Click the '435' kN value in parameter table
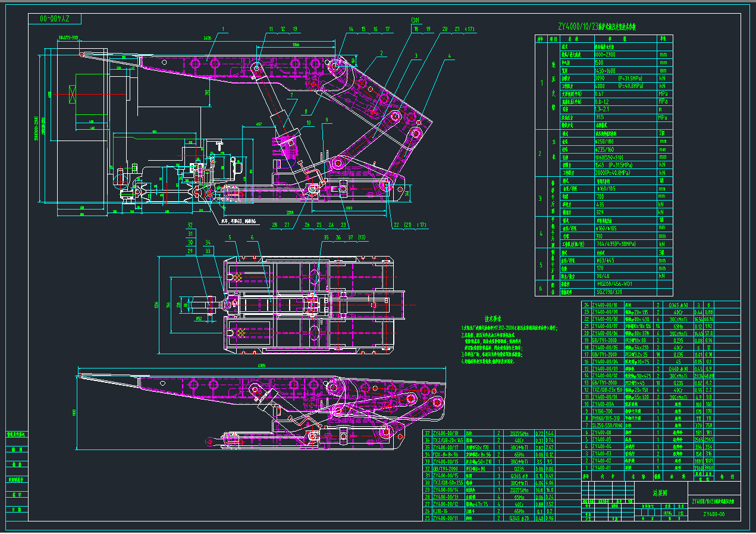Viewport: 756px width, 534px height. pyautogui.click(x=601, y=204)
